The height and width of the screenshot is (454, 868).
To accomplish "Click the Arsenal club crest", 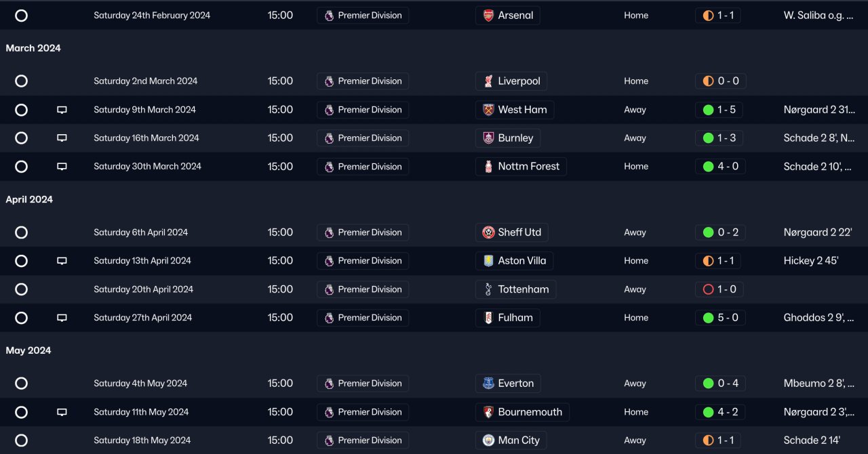I will point(488,16).
